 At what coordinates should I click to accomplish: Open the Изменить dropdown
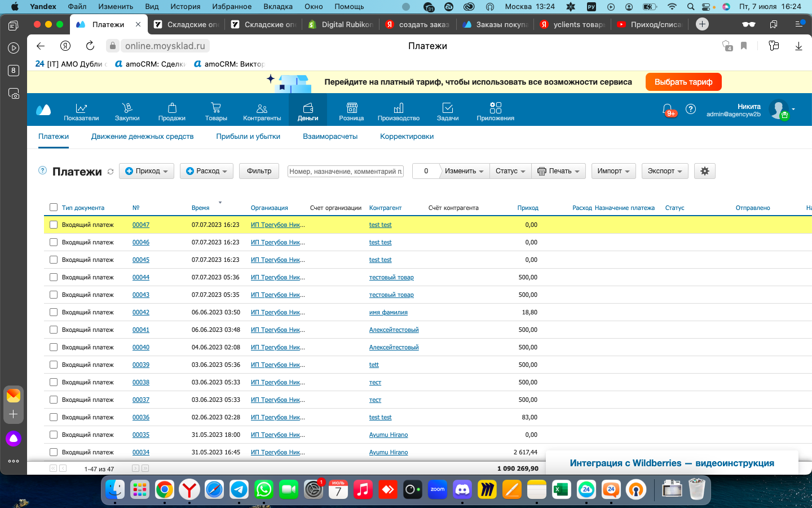tap(464, 171)
